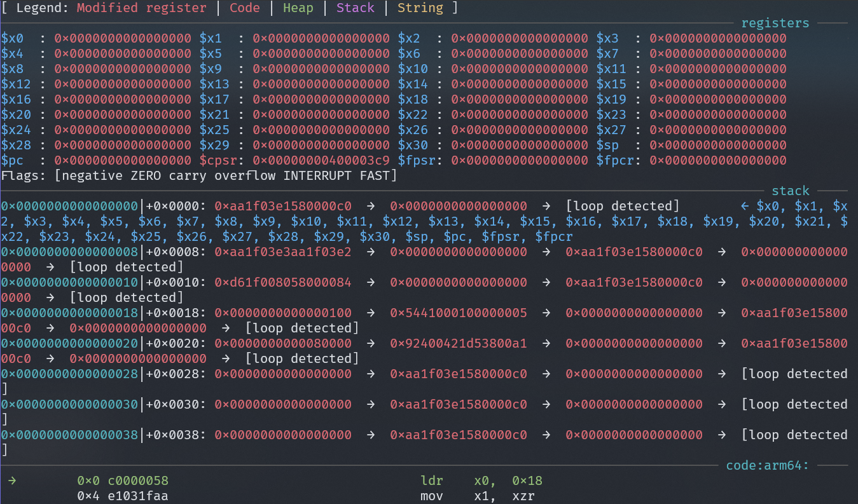Click the [loop detected] marker on line +0x0038

794,435
